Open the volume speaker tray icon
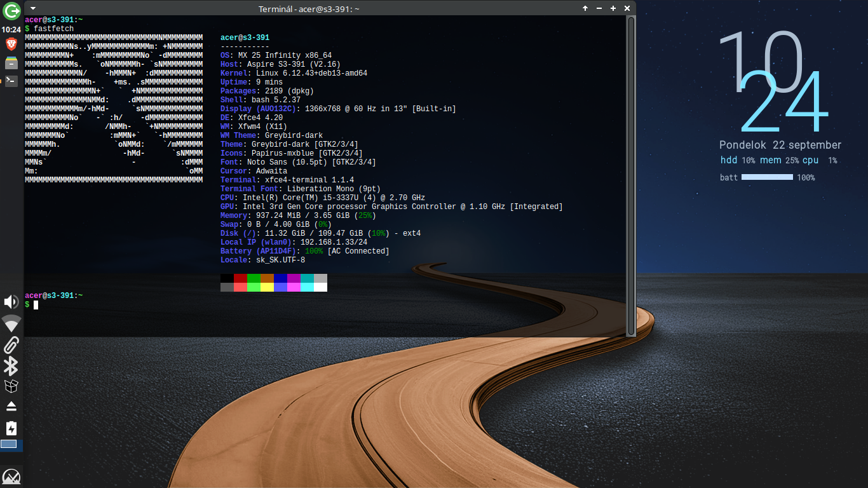Screen dimensions: 868x488 pos(11,302)
